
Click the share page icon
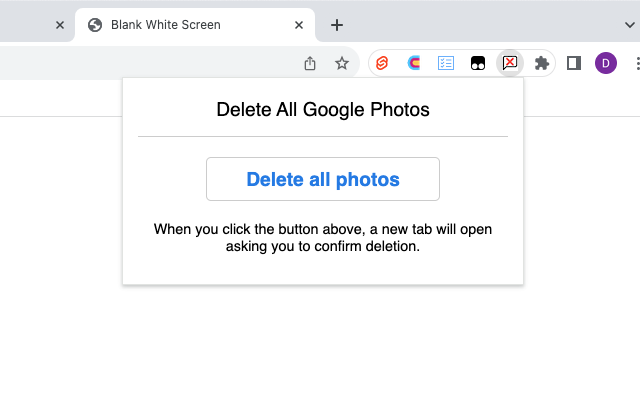(x=310, y=63)
